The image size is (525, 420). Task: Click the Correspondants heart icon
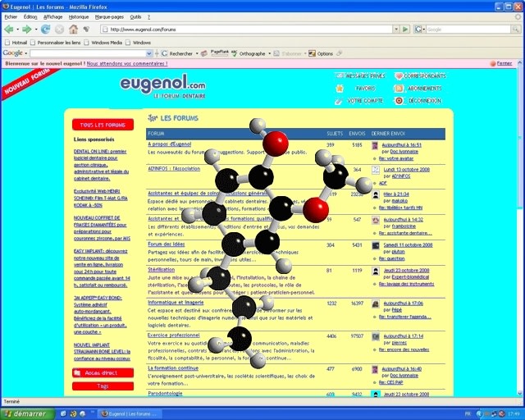coord(399,75)
